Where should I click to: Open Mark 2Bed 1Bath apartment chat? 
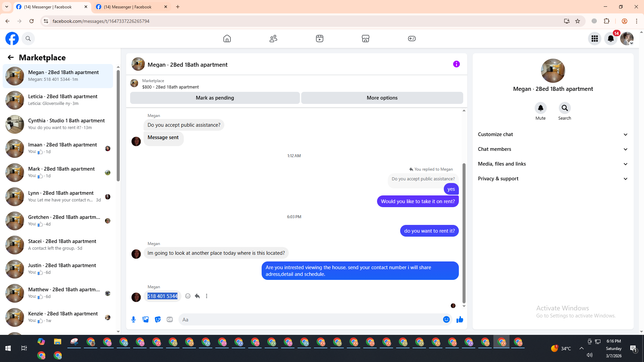tap(58, 173)
